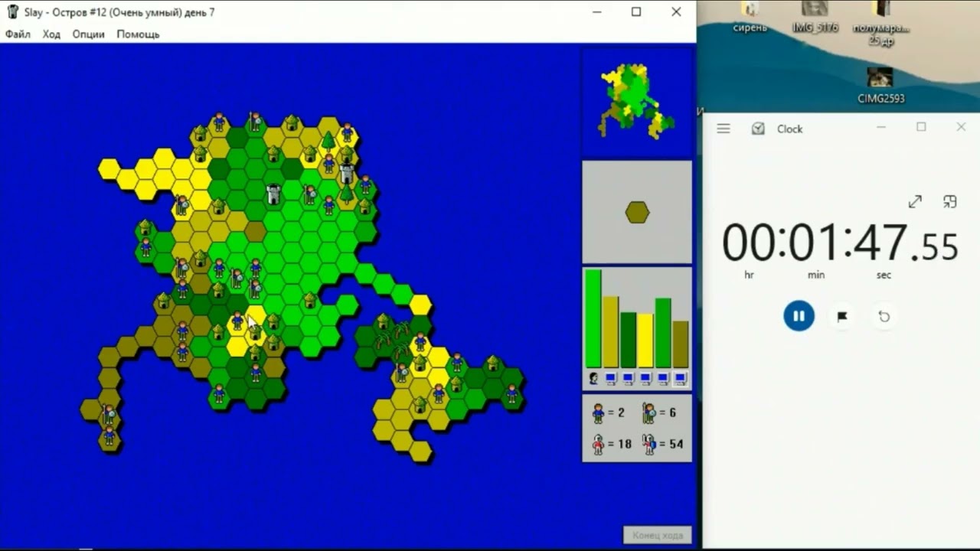Select the CIMG2593 desktop icon
The image size is (980, 551).
[x=880, y=85]
